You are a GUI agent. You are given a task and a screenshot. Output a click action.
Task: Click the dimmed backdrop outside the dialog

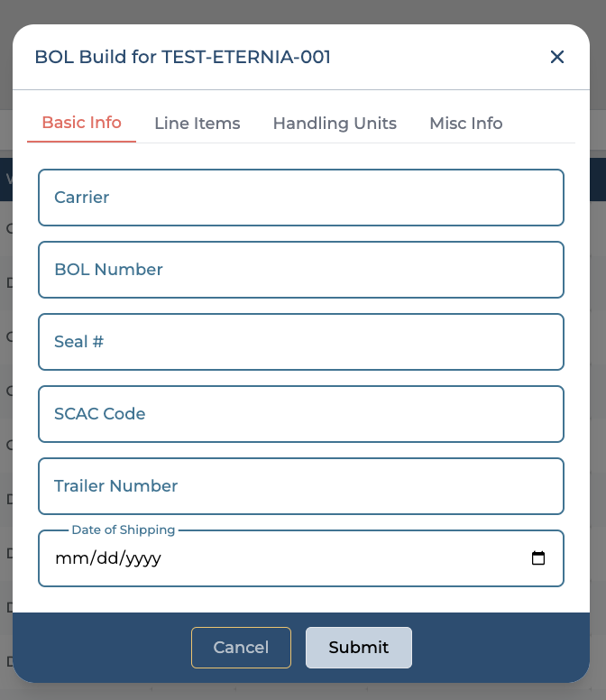(x=599, y=361)
